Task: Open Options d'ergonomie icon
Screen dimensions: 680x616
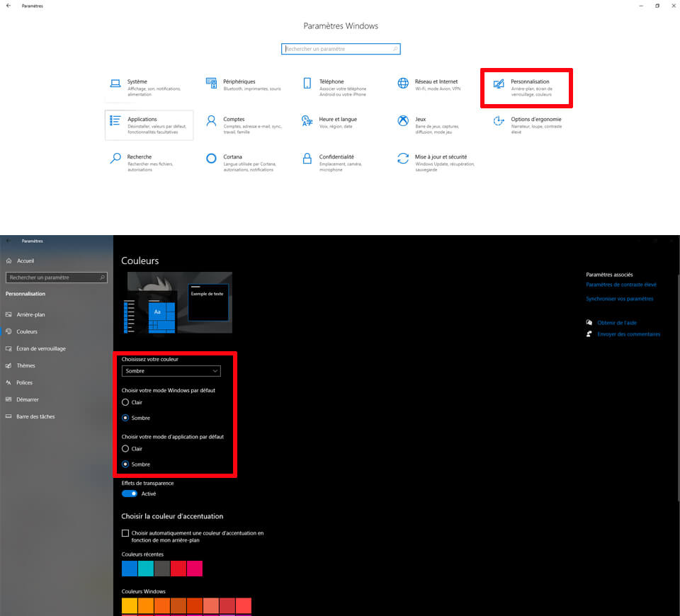Action: [499, 121]
